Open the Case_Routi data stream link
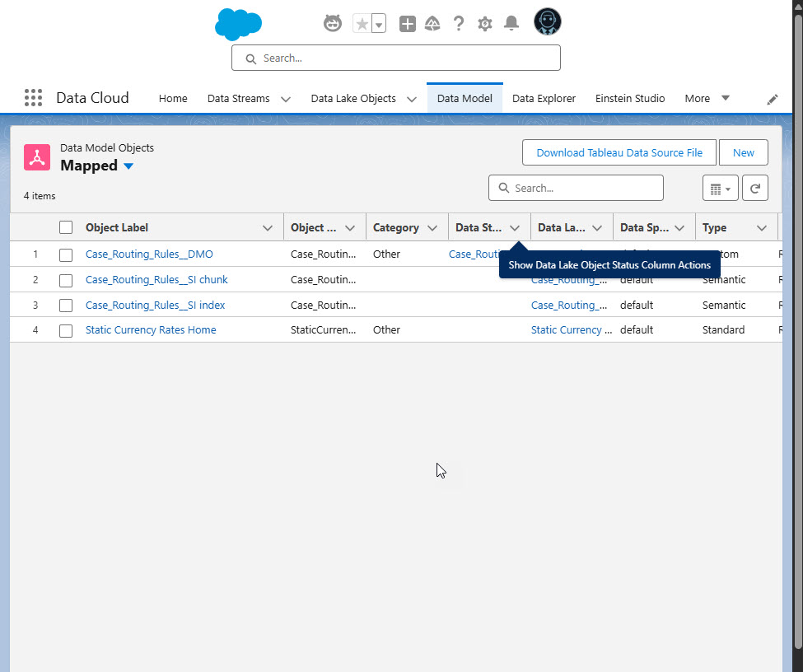Screen dimensions: 803x672 tap(474, 254)
